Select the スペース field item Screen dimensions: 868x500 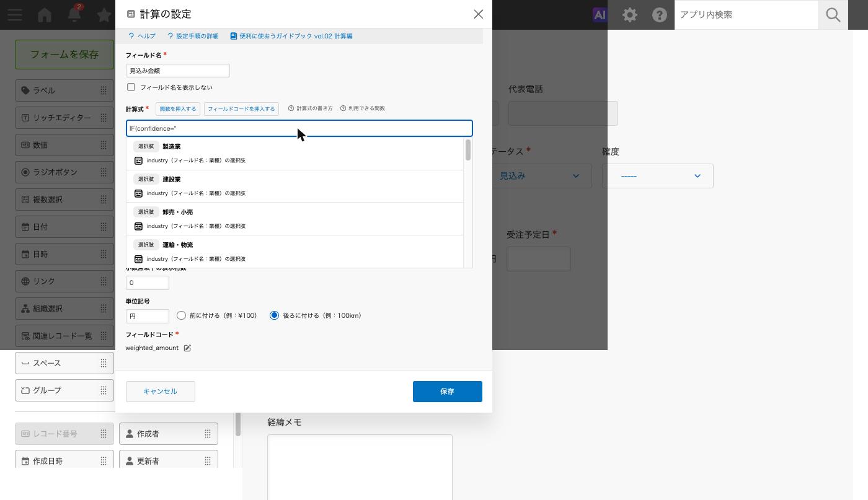tap(64, 363)
